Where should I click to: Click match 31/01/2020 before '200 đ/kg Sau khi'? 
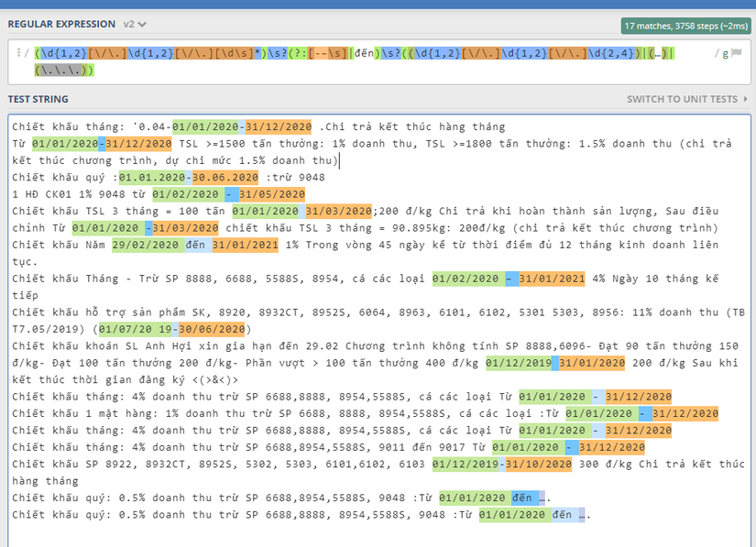[x=592, y=363]
